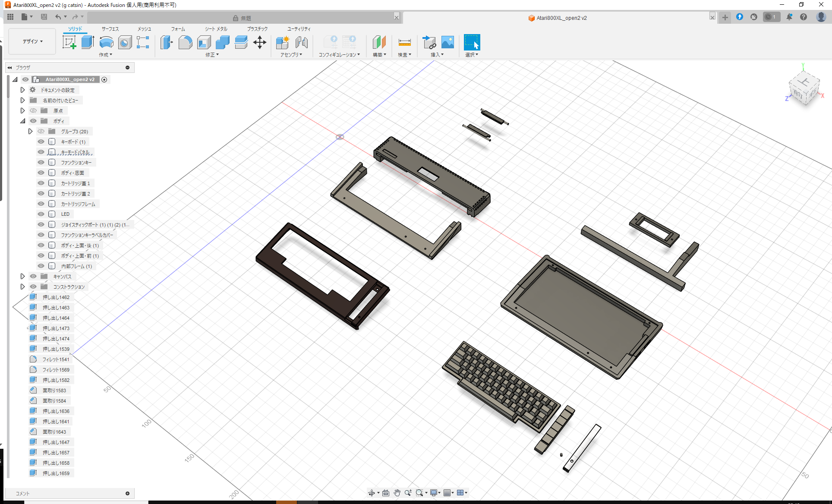Hide the キーボード body with its eye toggle
The height and width of the screenshot is (504, 832).
41,142
